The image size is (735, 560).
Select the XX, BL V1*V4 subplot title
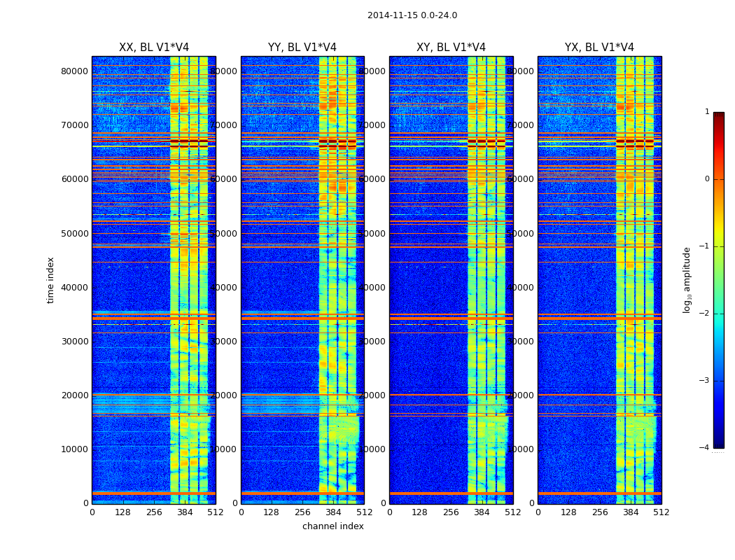[154, 48]
